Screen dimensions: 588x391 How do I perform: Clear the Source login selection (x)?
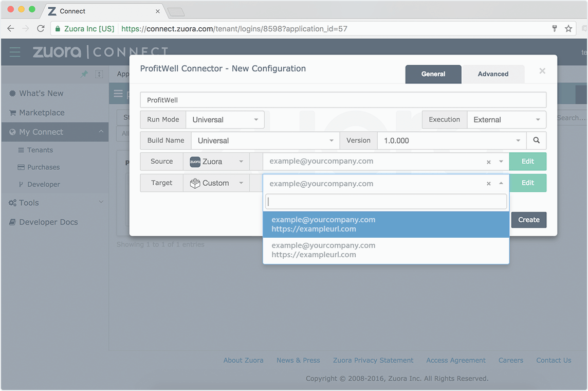489,162
